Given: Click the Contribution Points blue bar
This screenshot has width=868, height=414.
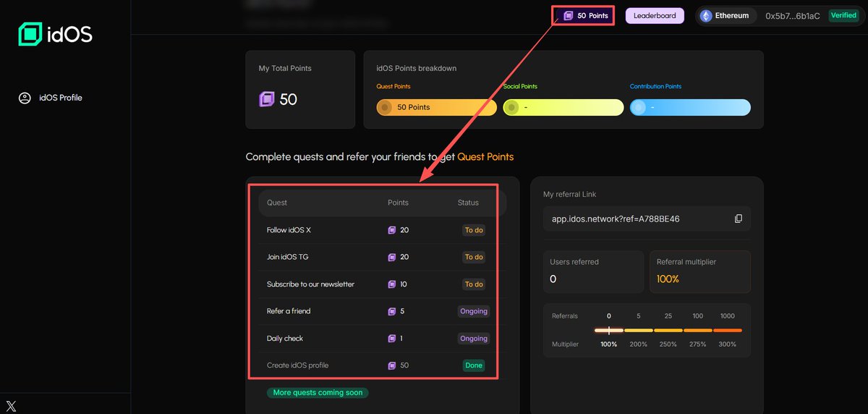Looking at the screenshot, I should click(x=689, y=107).
